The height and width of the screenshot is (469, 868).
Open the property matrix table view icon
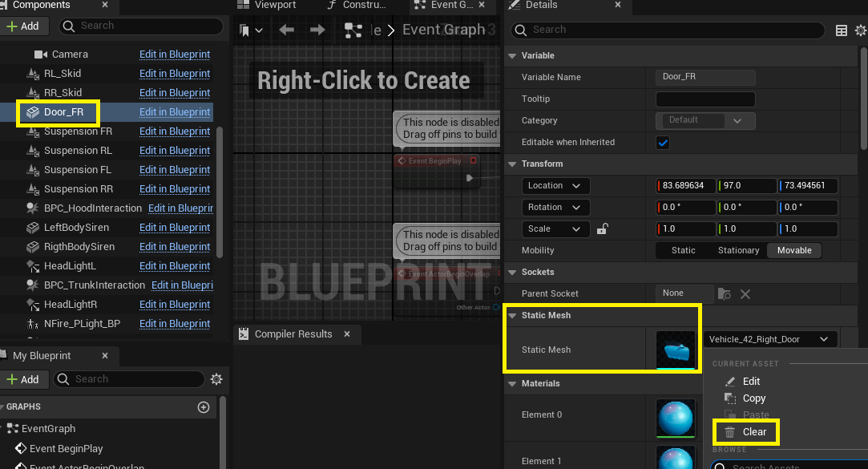click(841, 30)
